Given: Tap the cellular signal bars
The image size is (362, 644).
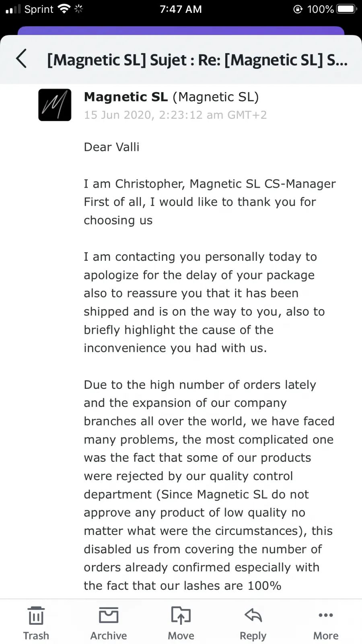Looking at the screenshot, I should 13,9.
